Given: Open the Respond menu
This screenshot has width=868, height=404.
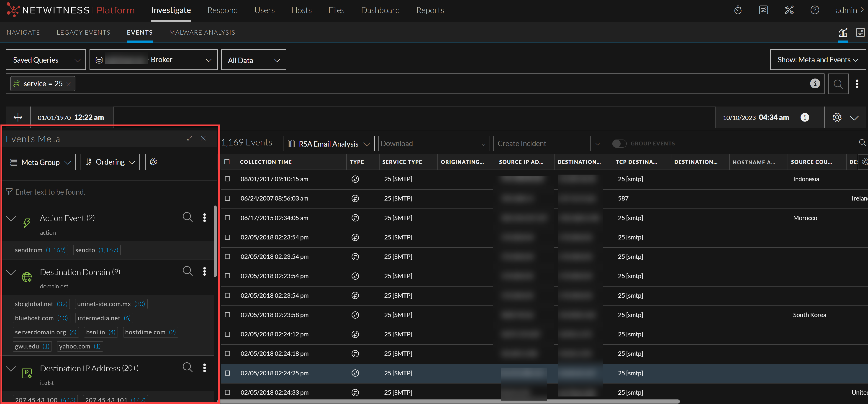Looking at the screenshot, I should [x=222, y=10].
